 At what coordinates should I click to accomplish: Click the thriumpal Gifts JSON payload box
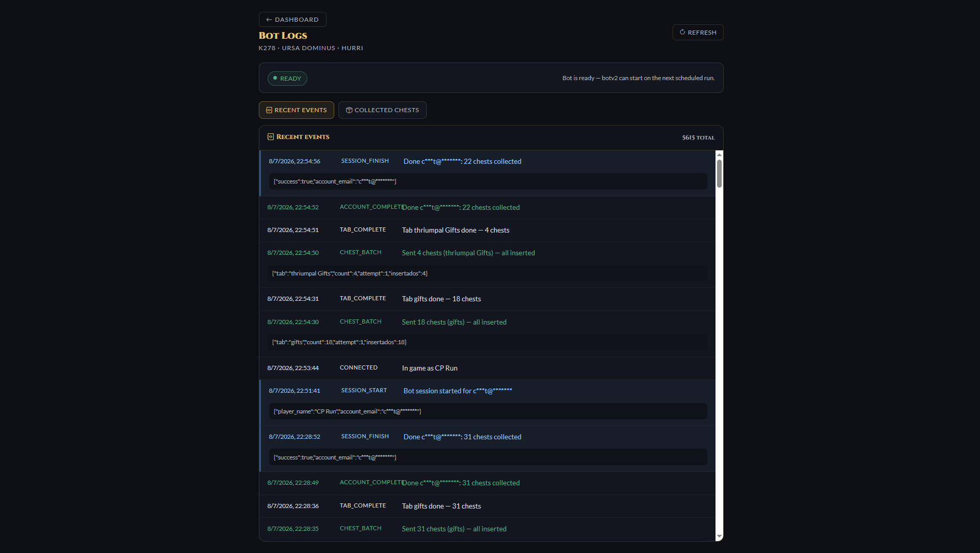point(488,273)
